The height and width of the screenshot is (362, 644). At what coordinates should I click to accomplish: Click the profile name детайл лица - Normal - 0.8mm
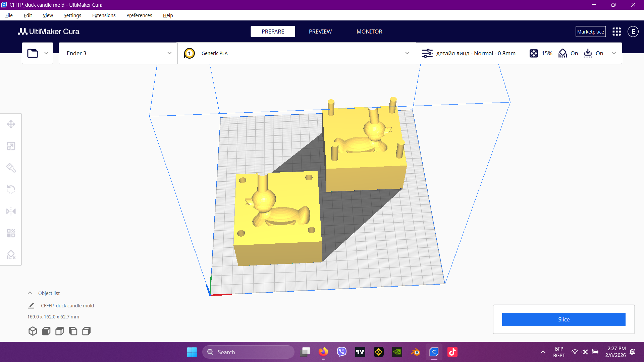click(x=476, y=53)
